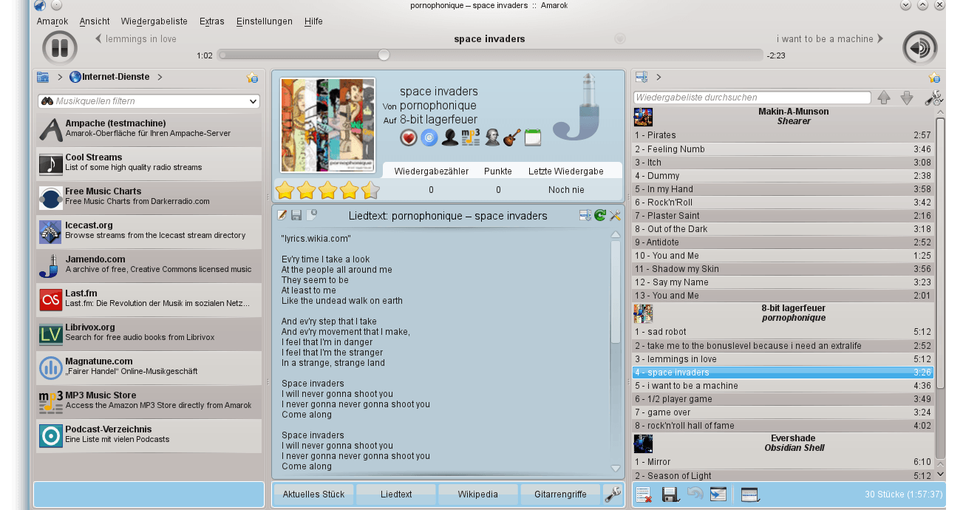Image resolution: width=980 pixels, height=510 pixels.
Task: Pause playback with the large pause button
Action: (60, 49)
